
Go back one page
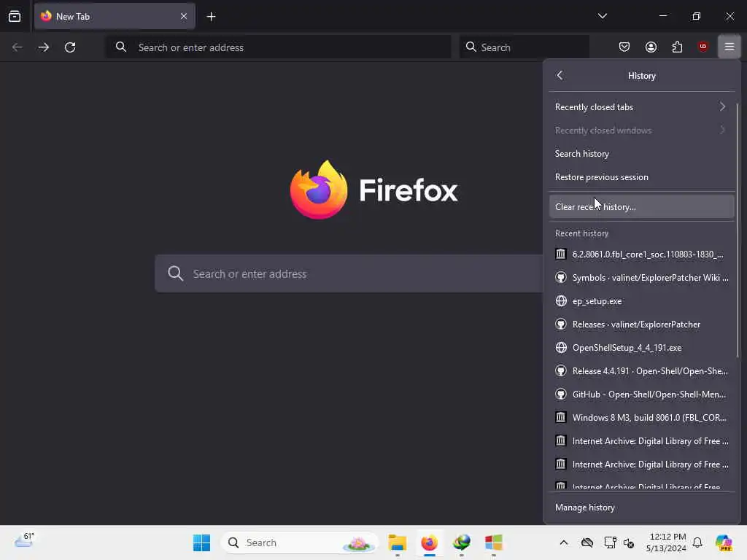click(x=18, y=47)
